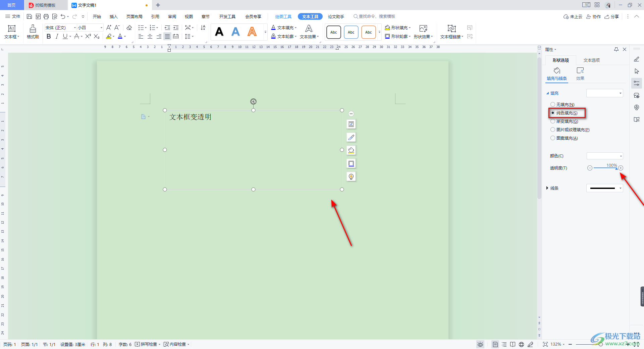Open the 文本效果 text effects icon
Image resolution: width=644 pixels, height=349 pixels.
point(309,32)
